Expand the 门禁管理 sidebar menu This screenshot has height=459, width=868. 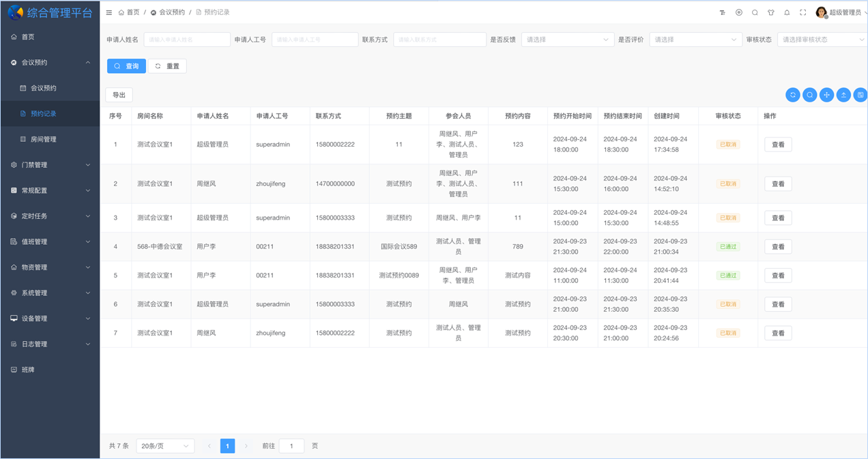[50, 165]
